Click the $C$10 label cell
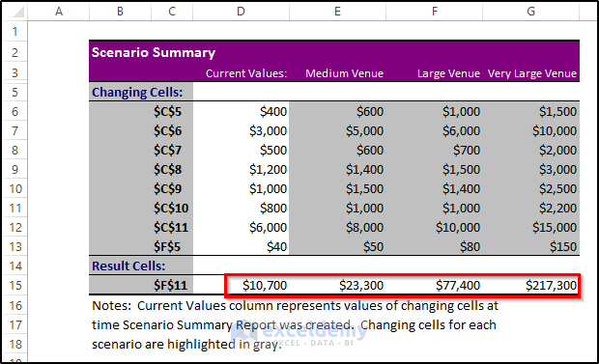Viewport: 599px width, 364px height. point(171,208)
